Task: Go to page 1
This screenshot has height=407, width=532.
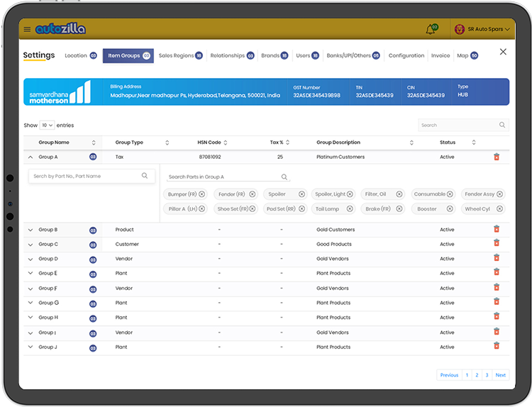Action: pyautogui.click(x=467, y=375)
